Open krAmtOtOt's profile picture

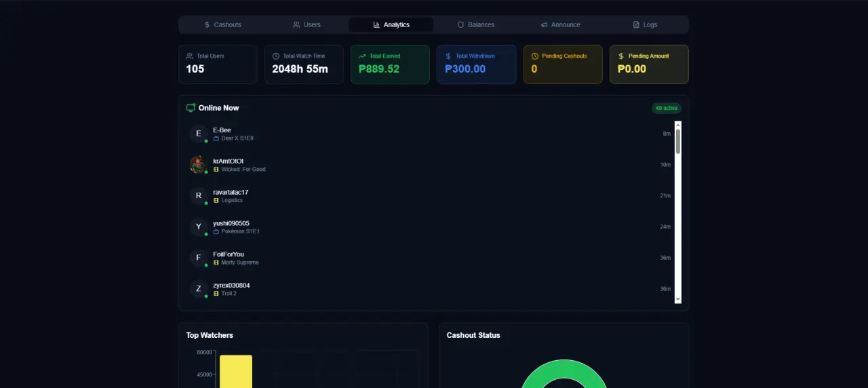click(x=199, y=165)
